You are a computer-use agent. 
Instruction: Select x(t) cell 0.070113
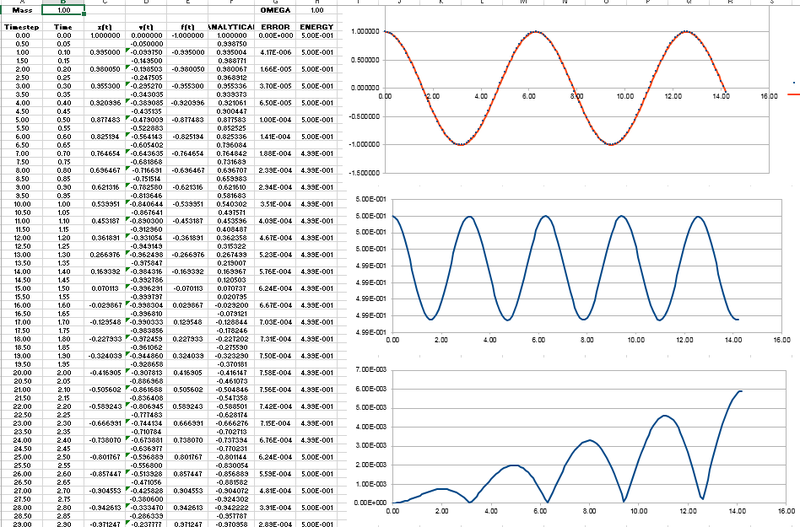coord(105,289)
